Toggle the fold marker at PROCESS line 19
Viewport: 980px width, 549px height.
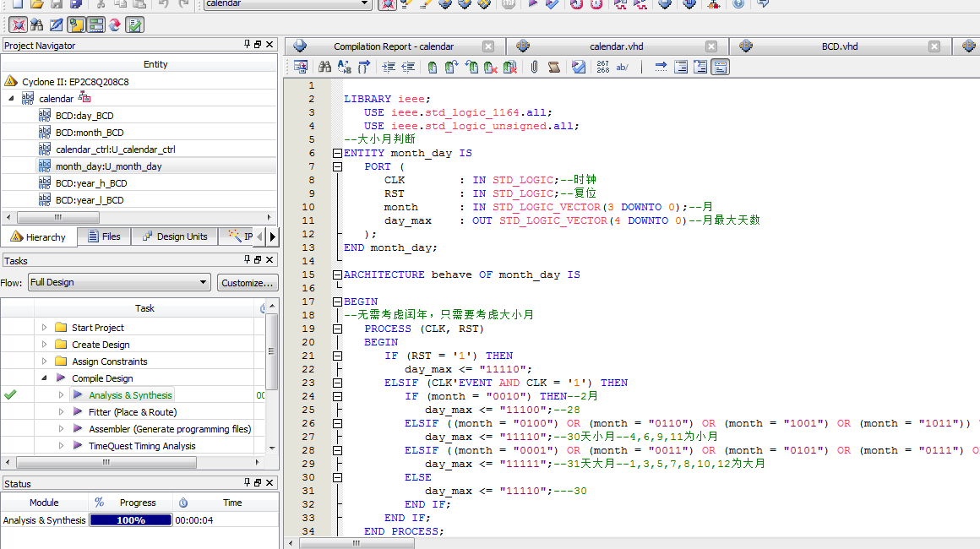(337, 329)
